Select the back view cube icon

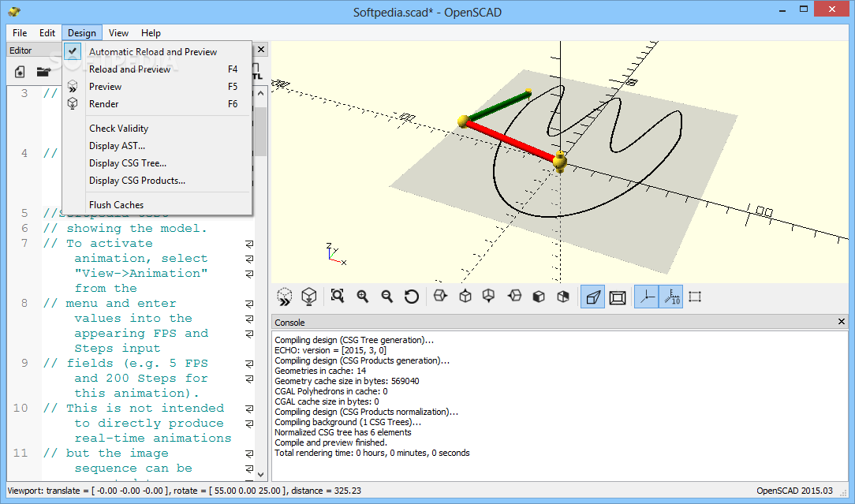[563, 297]
